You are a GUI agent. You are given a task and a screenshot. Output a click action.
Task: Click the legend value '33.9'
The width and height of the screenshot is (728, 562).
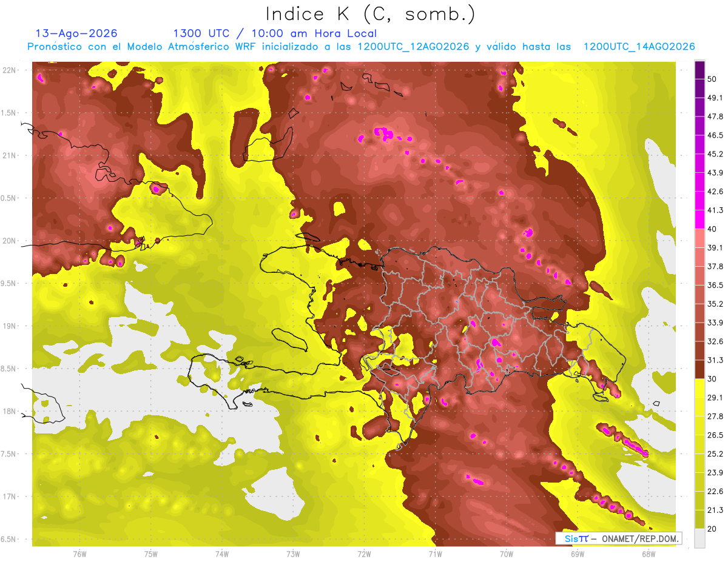pos(715,323)
